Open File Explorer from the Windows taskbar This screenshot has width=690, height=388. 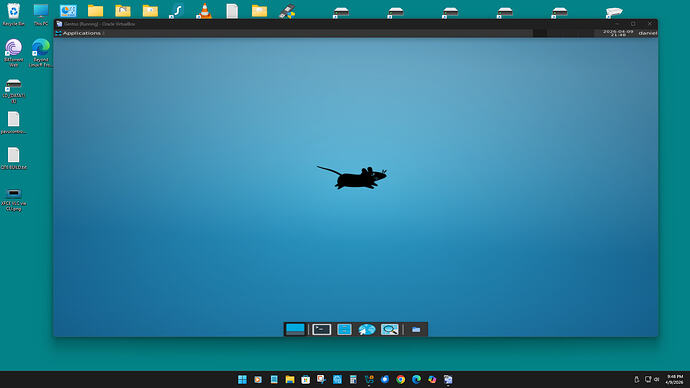[x=290, y=379]
